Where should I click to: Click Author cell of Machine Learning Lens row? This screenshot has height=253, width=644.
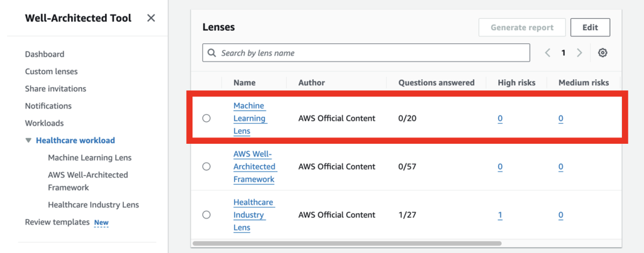(337, 119)
